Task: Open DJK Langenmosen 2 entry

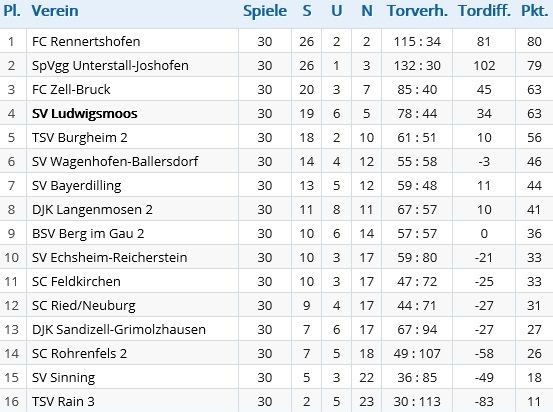Action: 92,210
